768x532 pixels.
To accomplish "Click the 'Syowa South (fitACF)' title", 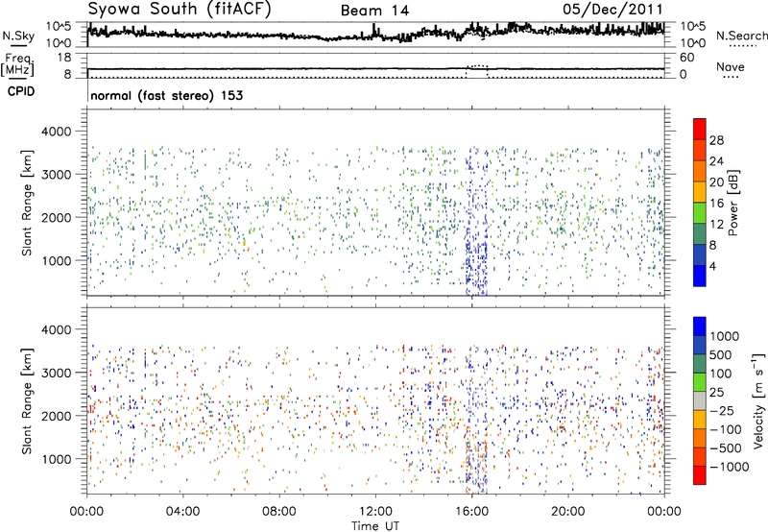I will 180,10.
